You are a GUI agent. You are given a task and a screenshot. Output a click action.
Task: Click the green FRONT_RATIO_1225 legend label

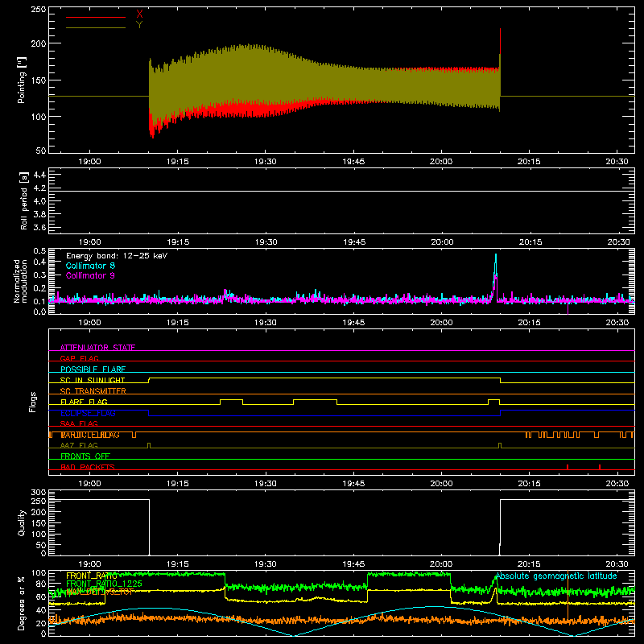pyautogui.click(x=105, y=584)
